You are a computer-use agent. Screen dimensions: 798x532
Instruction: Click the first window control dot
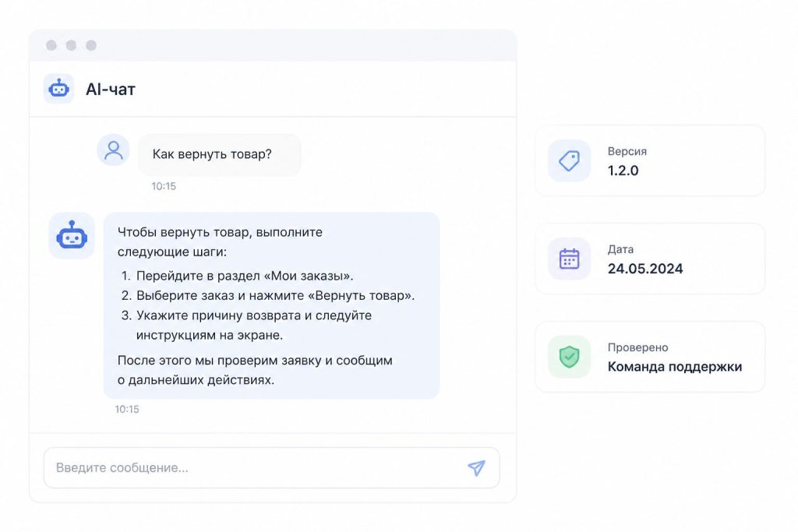point(51,45)
